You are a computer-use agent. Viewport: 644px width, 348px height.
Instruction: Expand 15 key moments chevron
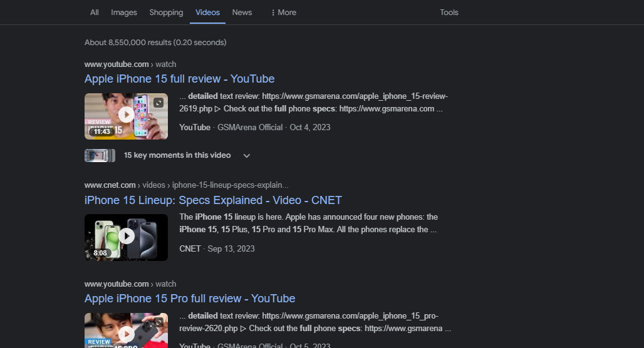[x=246, y=155]
